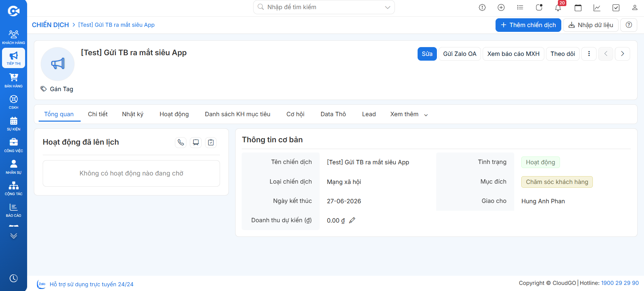The width and height of the screenshot is (644, 291).
Task: Click the Sửa edit button
Action: click(x=427, y=54)
